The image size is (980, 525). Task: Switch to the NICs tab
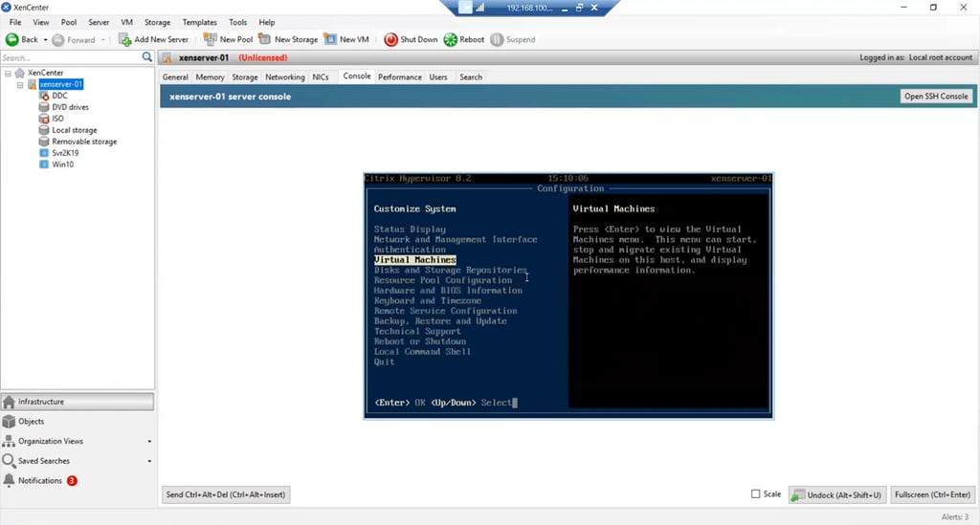pyautogui.click(x=320, y=77)
